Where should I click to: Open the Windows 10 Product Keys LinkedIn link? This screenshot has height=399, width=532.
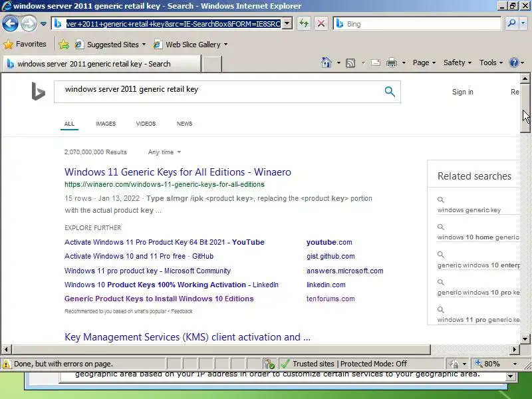pos(172,285)
